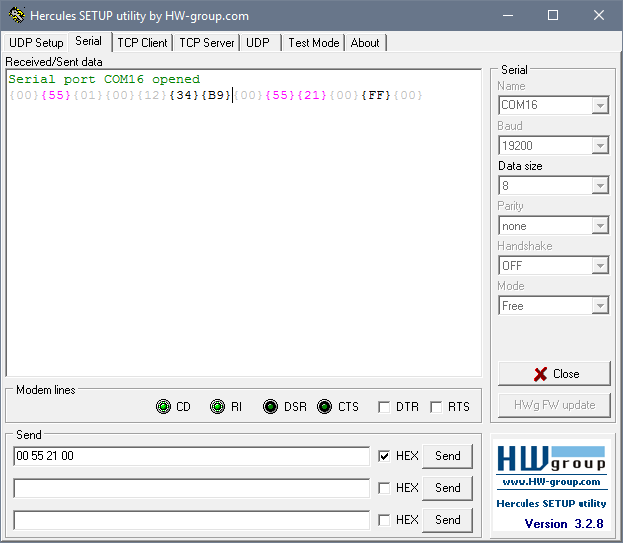Screen dimensions: 623x543
Task: Click the {FF} byte in received data
Action: tap(376, 95)
